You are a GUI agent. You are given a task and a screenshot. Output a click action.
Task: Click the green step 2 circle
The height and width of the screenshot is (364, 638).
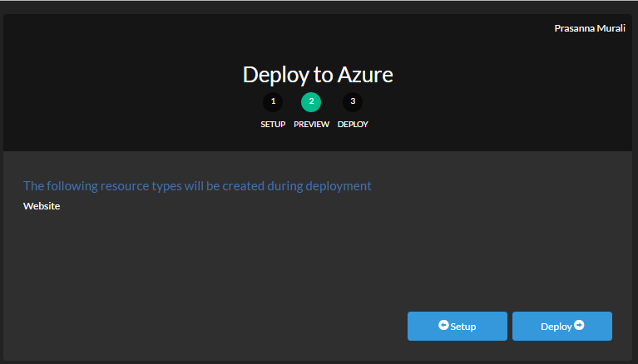pyautogui.click(x=311, y=102)
